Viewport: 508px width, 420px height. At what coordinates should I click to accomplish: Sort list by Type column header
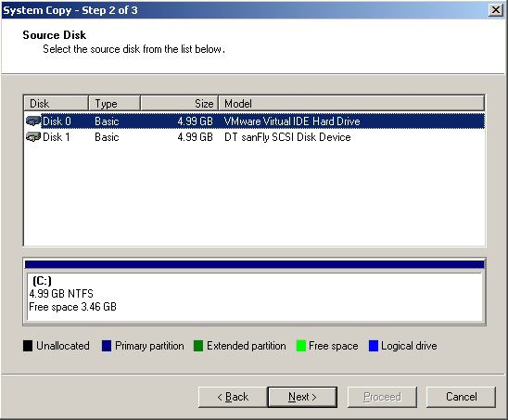coord(114,104)
